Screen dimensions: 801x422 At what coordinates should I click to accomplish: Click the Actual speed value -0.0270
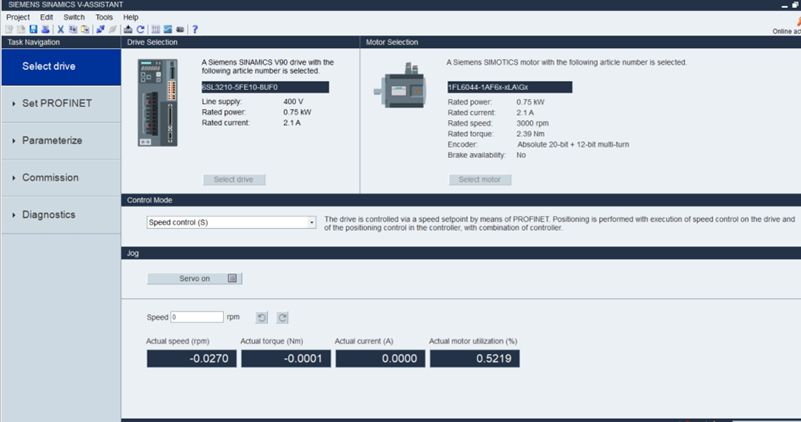click(192, 359)
